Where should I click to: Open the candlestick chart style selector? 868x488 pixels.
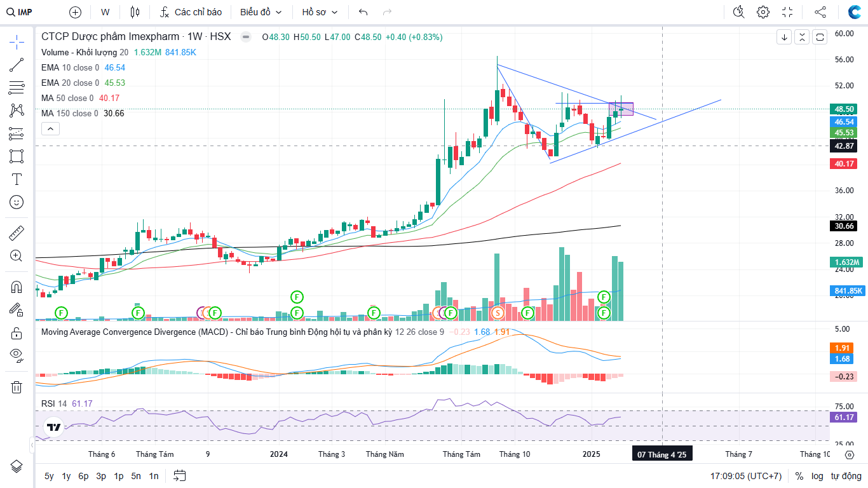click(x=134, y=12)
